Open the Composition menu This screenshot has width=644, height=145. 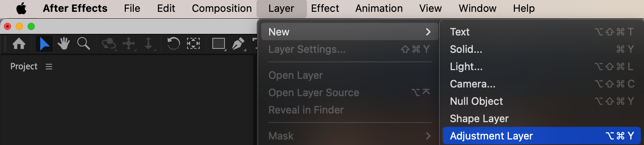(x=222, y=9)
